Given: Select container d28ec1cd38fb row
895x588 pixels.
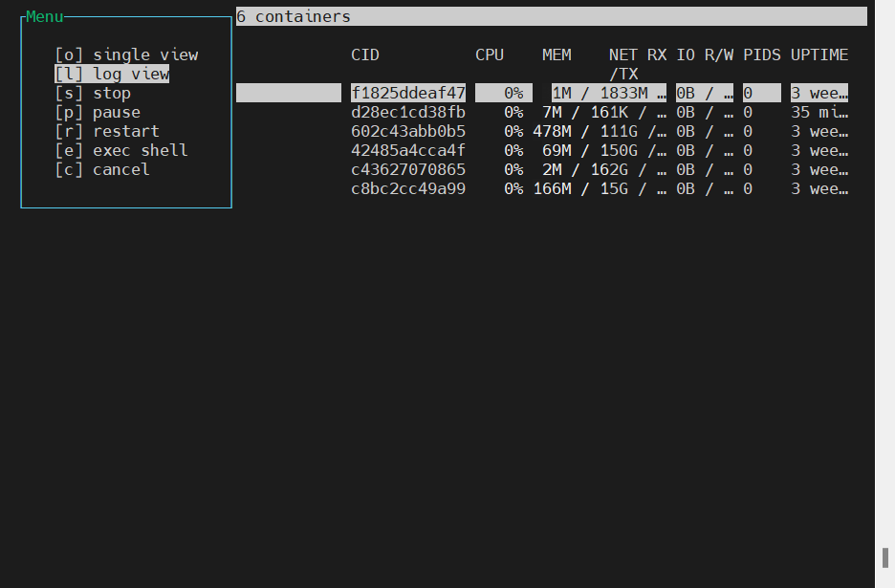Looking at the screenshot, I should pyautogui.click(x=408, y=113).
